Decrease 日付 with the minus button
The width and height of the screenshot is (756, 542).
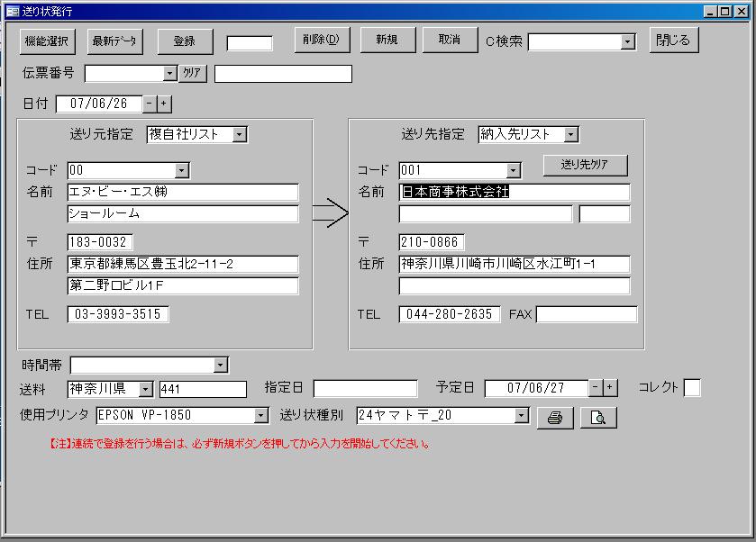[150, 104]
